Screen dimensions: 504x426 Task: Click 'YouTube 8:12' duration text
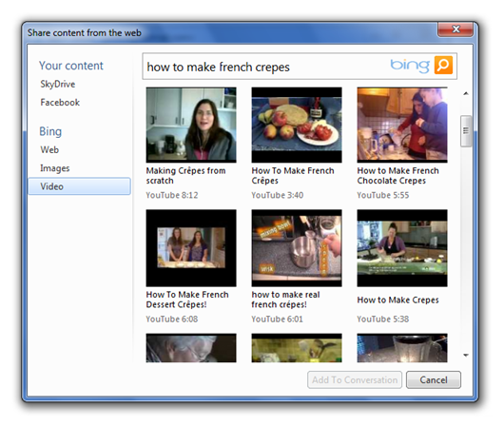coord(172,195)
